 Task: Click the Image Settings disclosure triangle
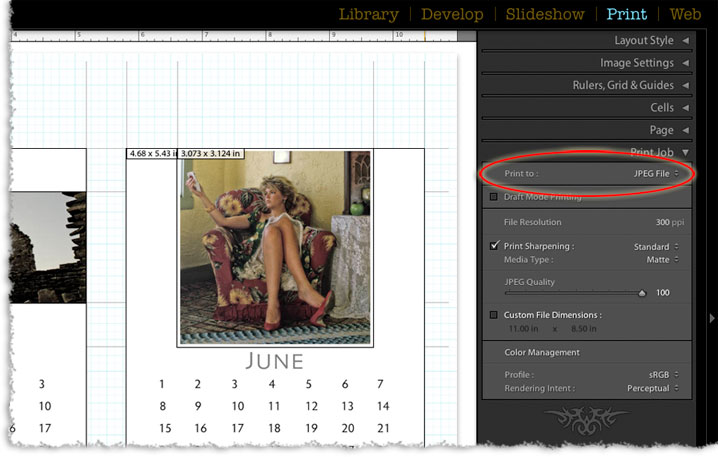click(685, 63)
